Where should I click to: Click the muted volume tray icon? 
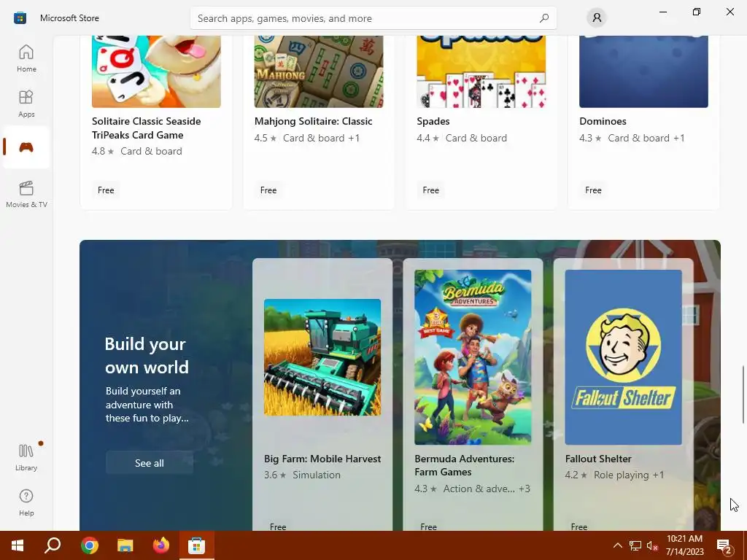coord(652,545)
